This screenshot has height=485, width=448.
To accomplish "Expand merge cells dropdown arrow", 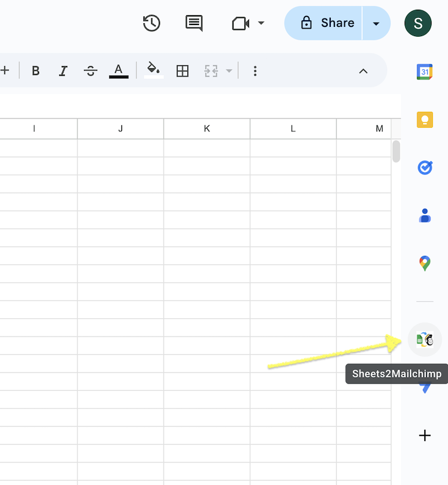I will pos(229,71).
